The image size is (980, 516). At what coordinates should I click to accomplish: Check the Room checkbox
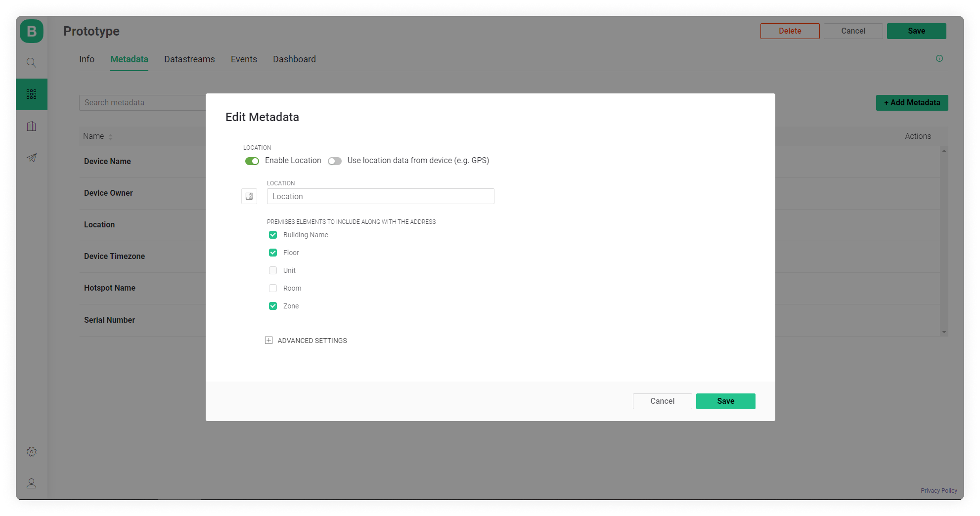(273, 288)
